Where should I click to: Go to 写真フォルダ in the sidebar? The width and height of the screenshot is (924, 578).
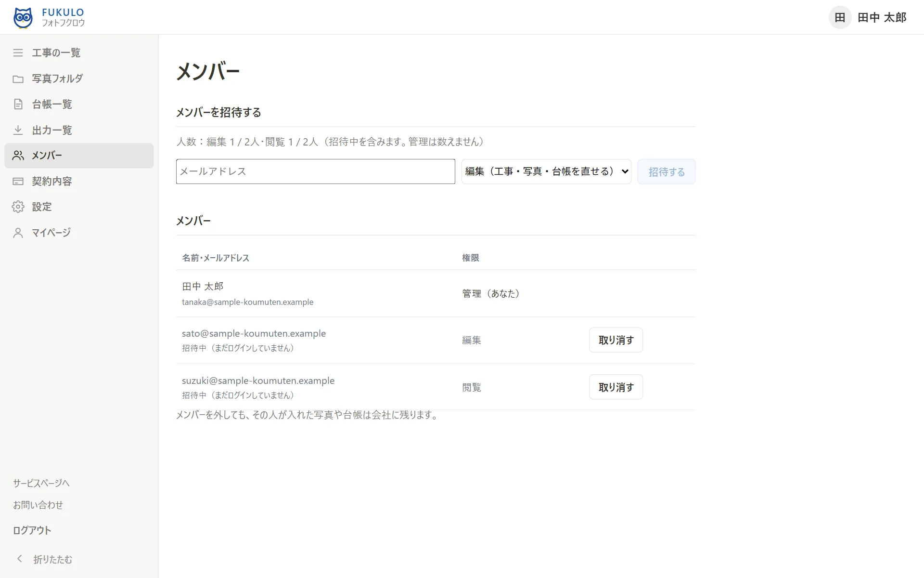[x=79, y=79]
